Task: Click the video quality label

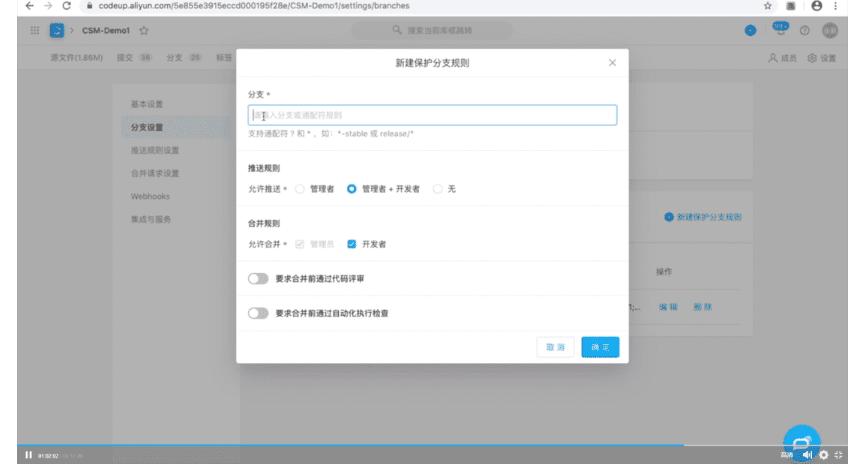Action: (x=786, y=455)
